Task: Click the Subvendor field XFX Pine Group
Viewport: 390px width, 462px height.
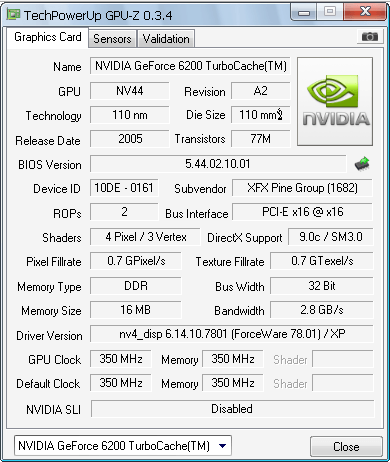Action: tap(302, 188)
